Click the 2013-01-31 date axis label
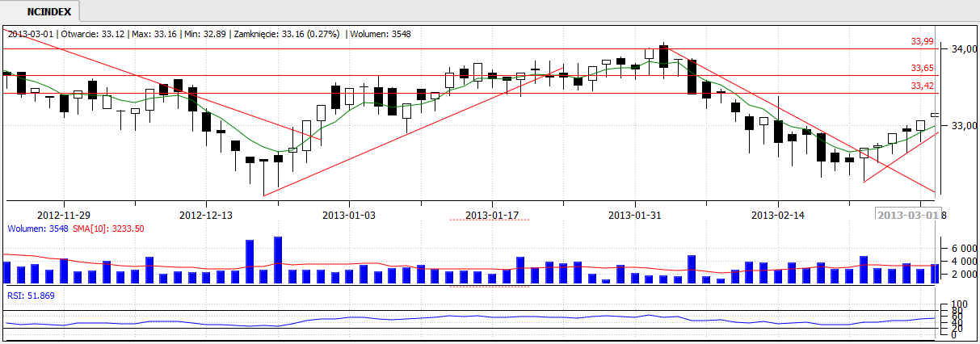The image size is (980, 344). [634, 215]
